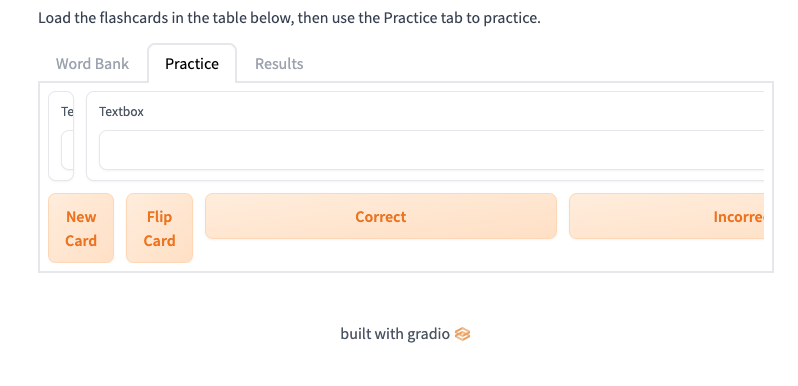Flip the current card
Viewport: 798px width, 386px height.
click(159, 228)
